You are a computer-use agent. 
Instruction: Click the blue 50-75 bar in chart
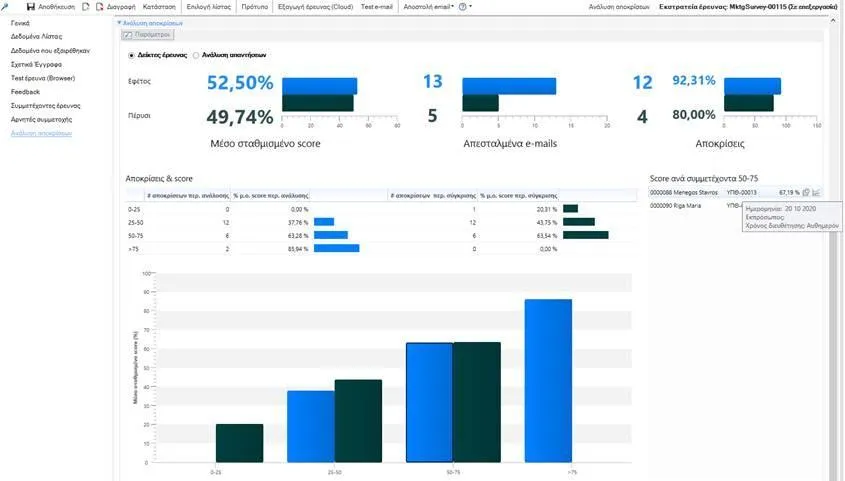coord(430,403)
